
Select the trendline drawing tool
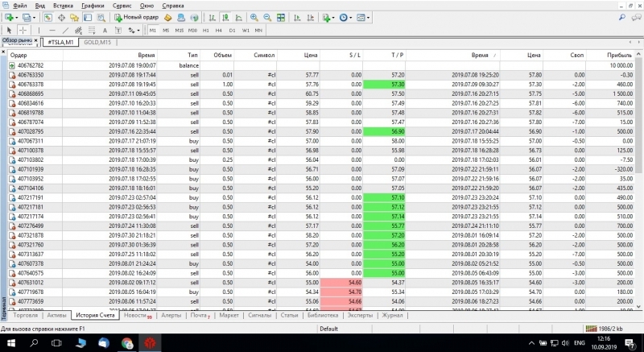(66, 30)
